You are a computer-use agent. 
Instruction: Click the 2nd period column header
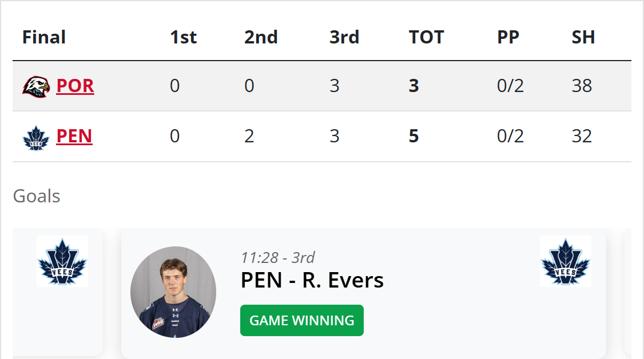(x=261, y=37)
